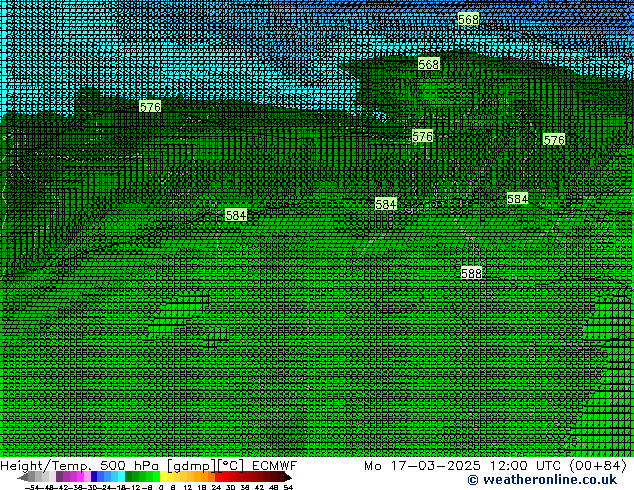Click the leftmost 584 contour label

[236, 215]
